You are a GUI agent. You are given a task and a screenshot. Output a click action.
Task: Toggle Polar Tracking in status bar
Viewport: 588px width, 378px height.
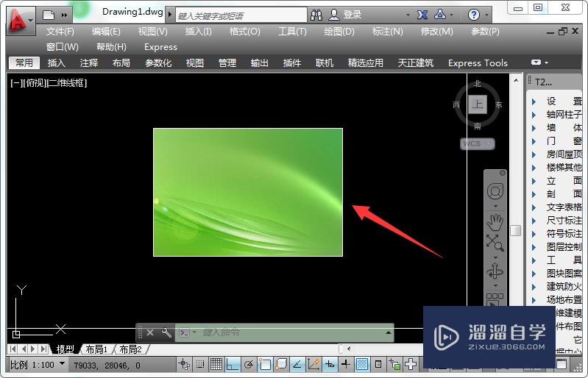[x=249, y=364]
